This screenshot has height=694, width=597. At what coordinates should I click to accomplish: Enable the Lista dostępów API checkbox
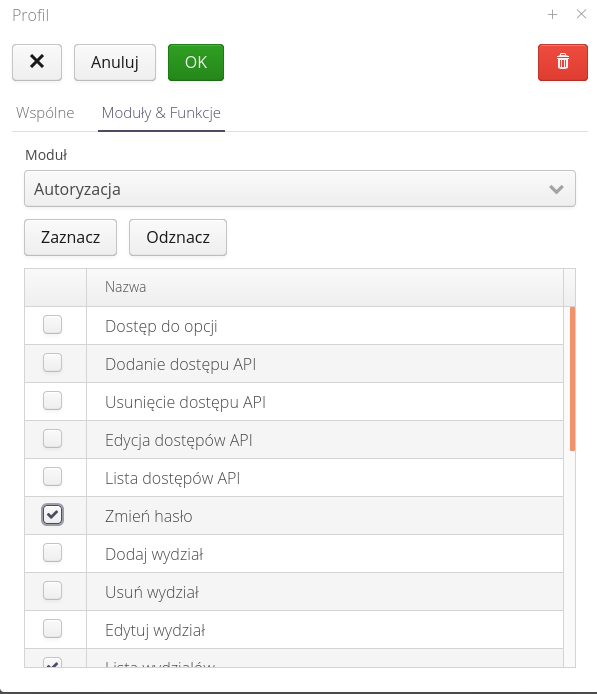[x=52, y=477]
